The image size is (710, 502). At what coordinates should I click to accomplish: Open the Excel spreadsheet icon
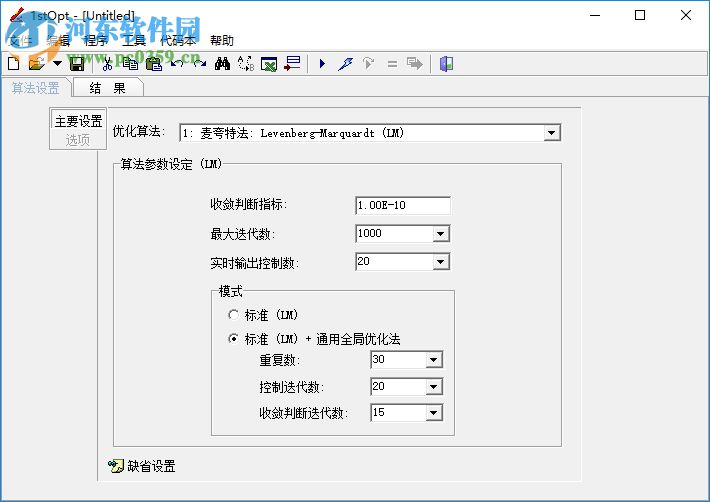coord(269,64)
